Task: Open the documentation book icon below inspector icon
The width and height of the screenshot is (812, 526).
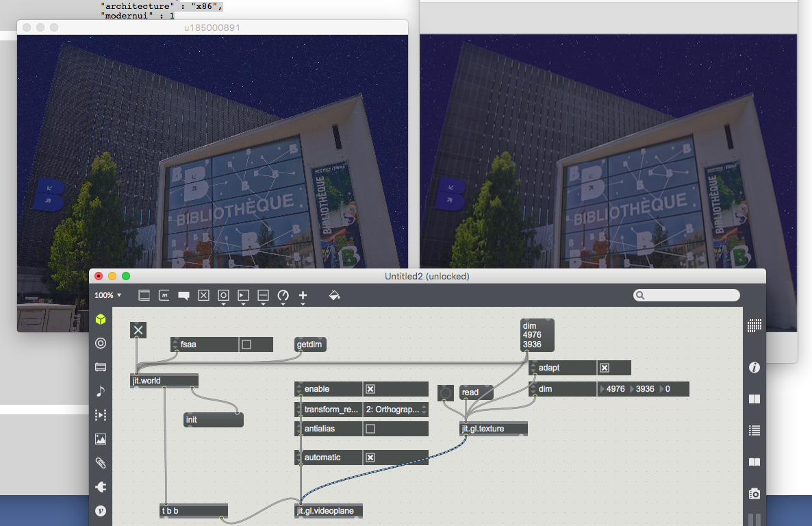Action: coord(754,399)
